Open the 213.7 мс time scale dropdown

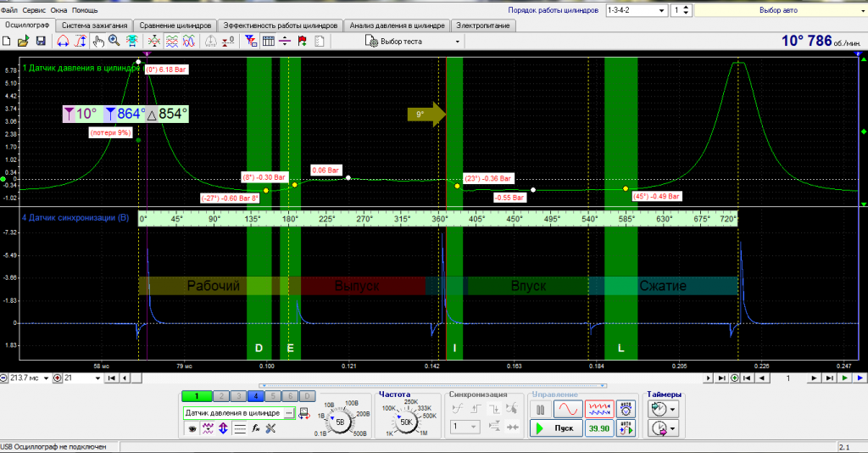click(x=46, y=378)
